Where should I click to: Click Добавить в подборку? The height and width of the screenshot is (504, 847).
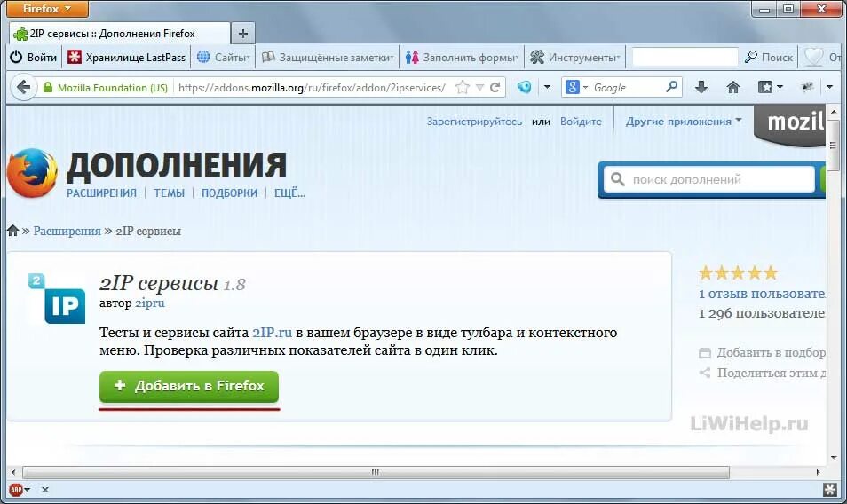(x=762, y=353)
